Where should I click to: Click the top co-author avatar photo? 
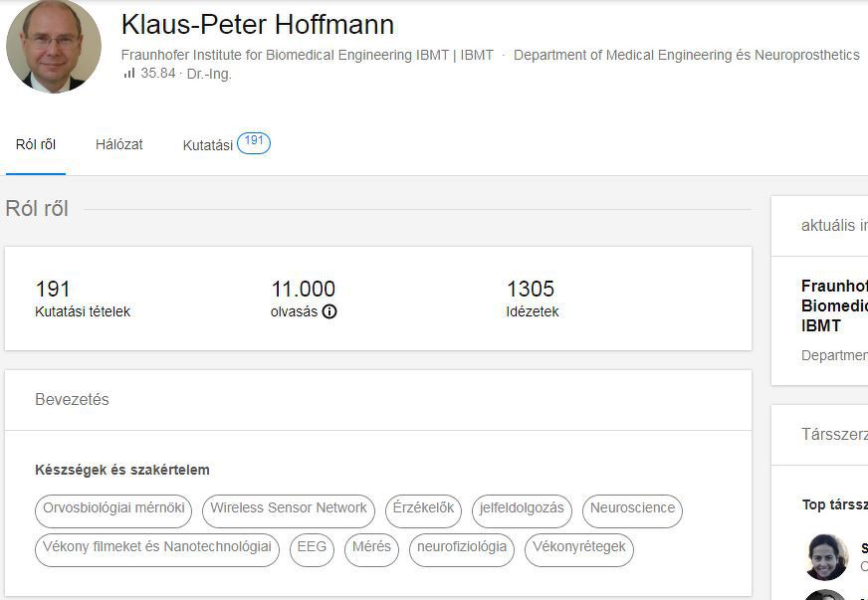pos(825,556)
